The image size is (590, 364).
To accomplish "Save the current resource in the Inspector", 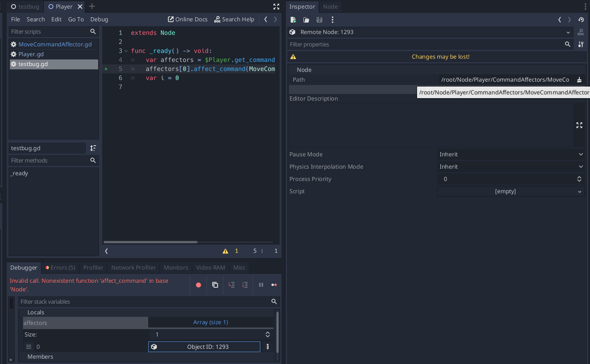I will (x=319, y=19).
